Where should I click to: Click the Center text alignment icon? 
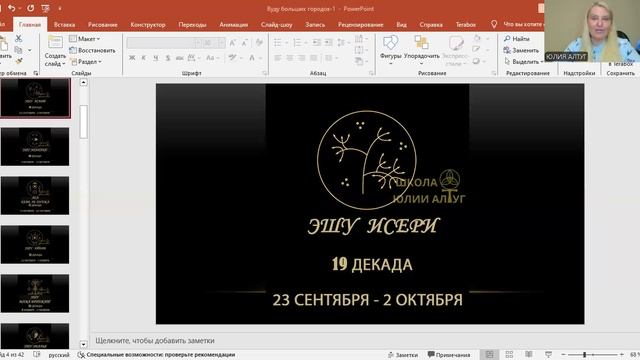tap(289, 58)
